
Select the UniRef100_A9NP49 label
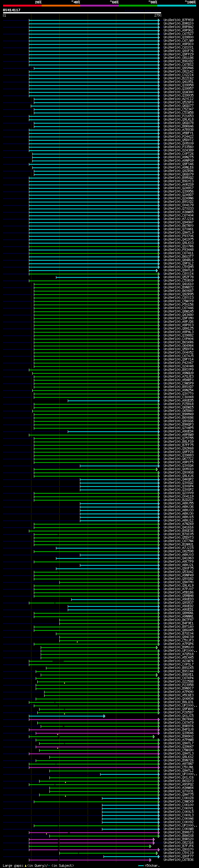[x=178, y=575]
